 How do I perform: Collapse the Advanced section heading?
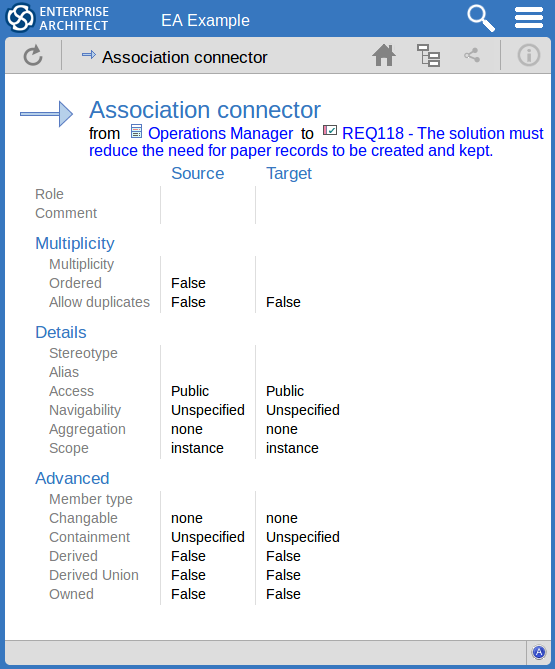72,478
